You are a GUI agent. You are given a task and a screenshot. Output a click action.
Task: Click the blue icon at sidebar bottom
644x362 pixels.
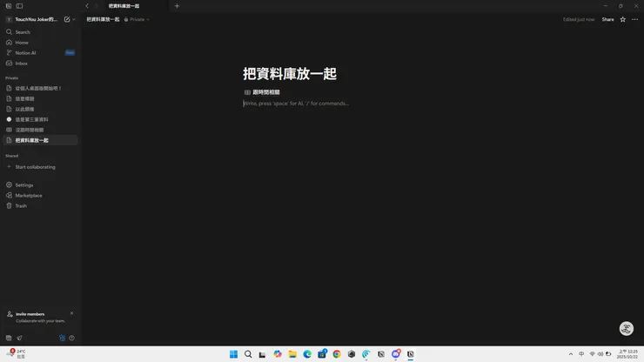pos(62,338)
